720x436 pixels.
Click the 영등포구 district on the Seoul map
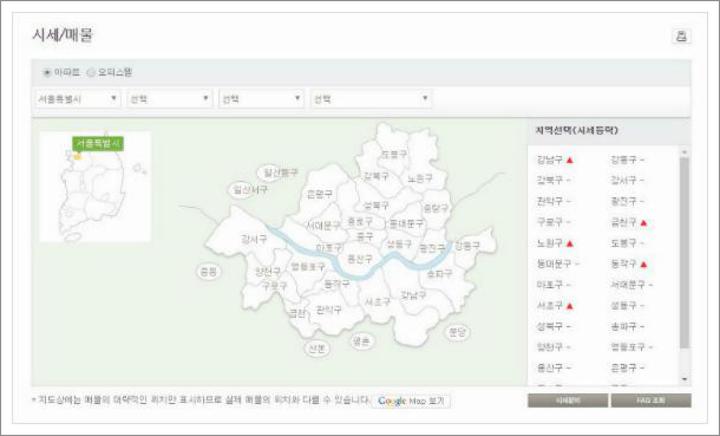(308, 267)
